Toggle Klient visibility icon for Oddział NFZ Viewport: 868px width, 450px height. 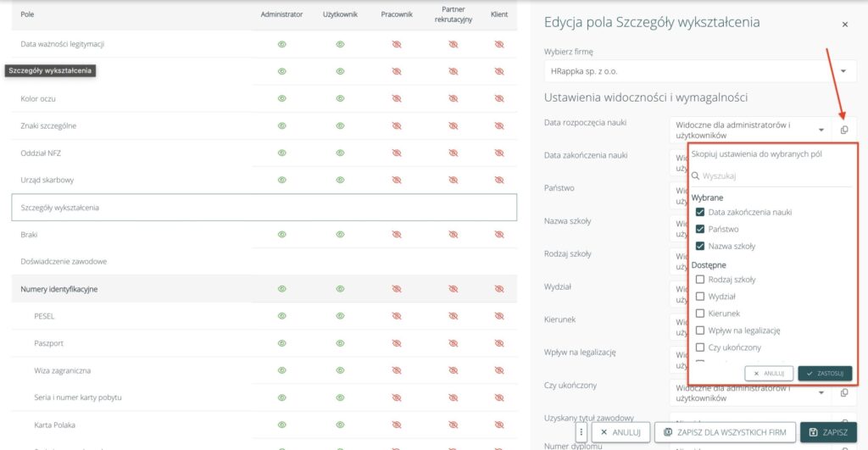(x=499, y=153)
